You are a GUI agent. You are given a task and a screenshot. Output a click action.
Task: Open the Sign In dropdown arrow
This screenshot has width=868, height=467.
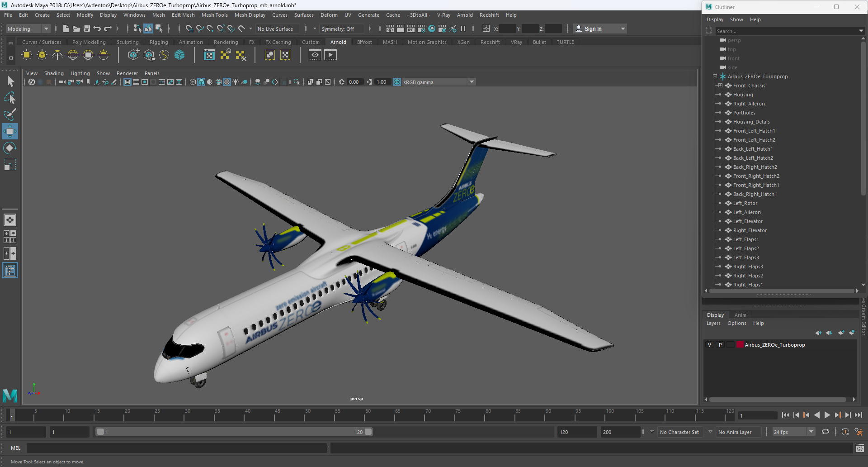623,29
